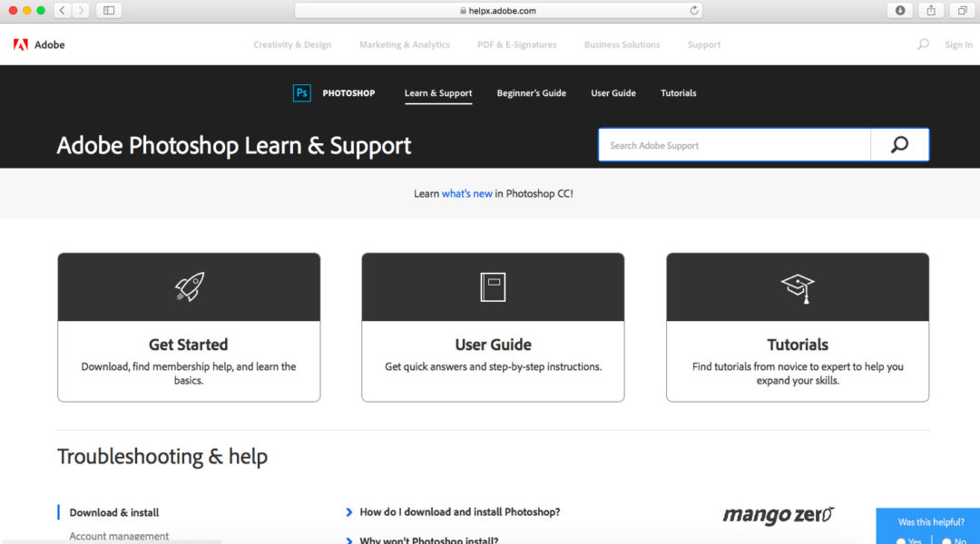Image resolution: width=980 pixels, height=544 pixels.
Task: Expand the question 'How do I download and install Photoshop?'
Action: [x=462, y=511]
